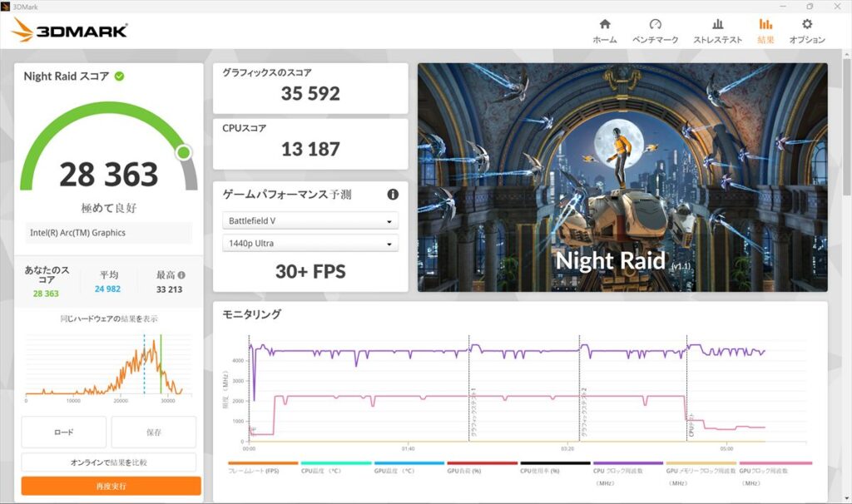Viewport: 852px width, 504px height.
Task: Click the info icon next to 最高
Action: pos(181,274)
